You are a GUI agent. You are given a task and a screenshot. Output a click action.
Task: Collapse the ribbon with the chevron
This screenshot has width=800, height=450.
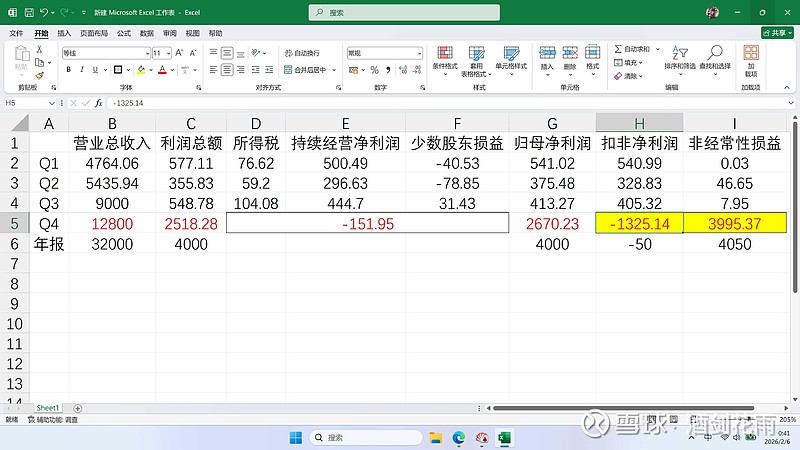coord(787,87)
